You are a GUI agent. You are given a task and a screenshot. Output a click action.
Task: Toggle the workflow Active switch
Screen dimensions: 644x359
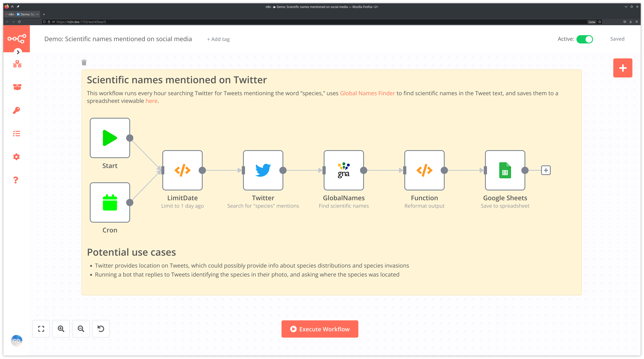coord(585,39)
